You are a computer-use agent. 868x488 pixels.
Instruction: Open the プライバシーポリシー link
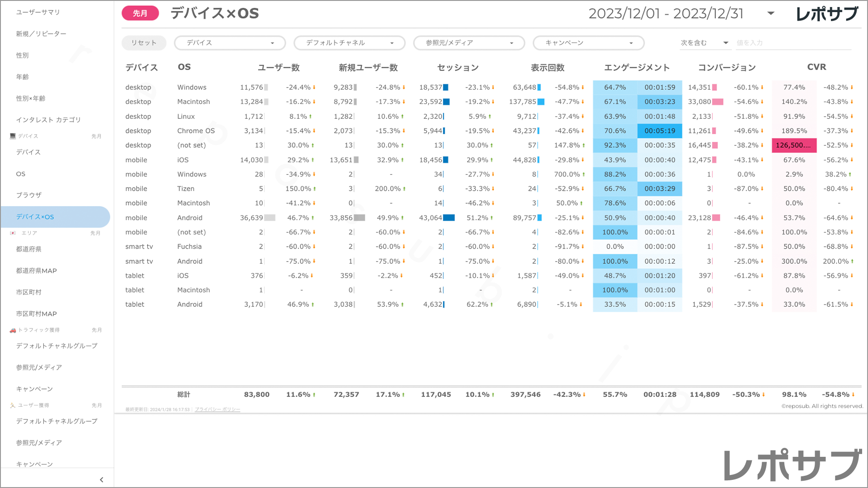click(x=217, y=409)
